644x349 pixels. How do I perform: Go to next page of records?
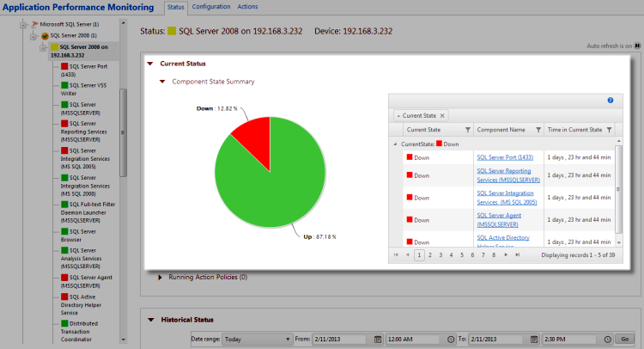507,255
